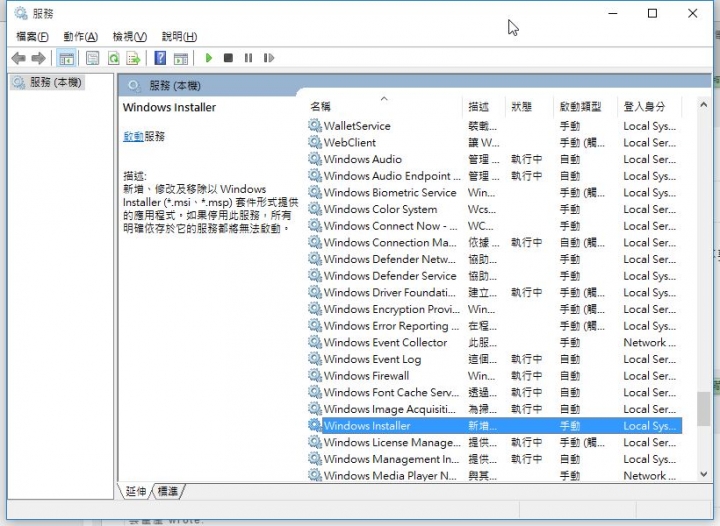Pause the service with pause icon
The width and height of the screenshot is (720, 526).
click(x=248, y=58)
